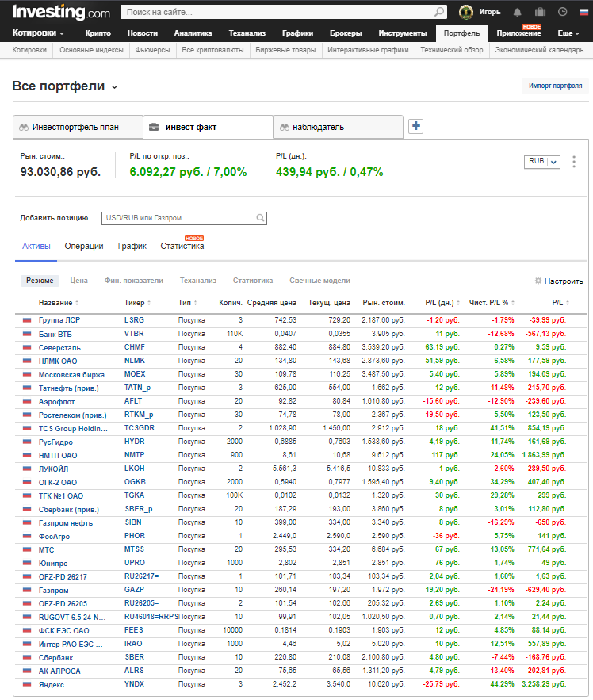Viewport: 593px width, 700px height.
Task: Open the Северсталь stock link
Action: tap(59, 348)
